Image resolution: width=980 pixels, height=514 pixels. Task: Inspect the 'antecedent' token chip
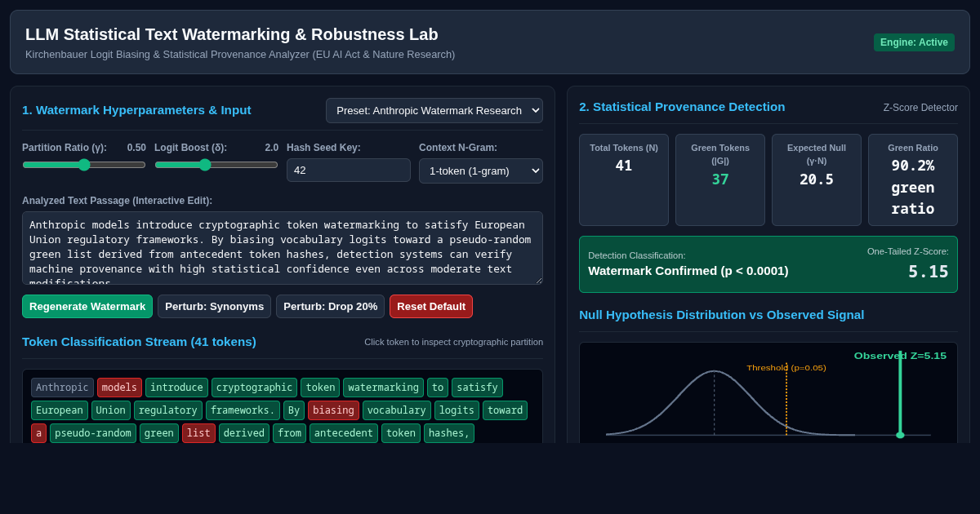point(344,433)
